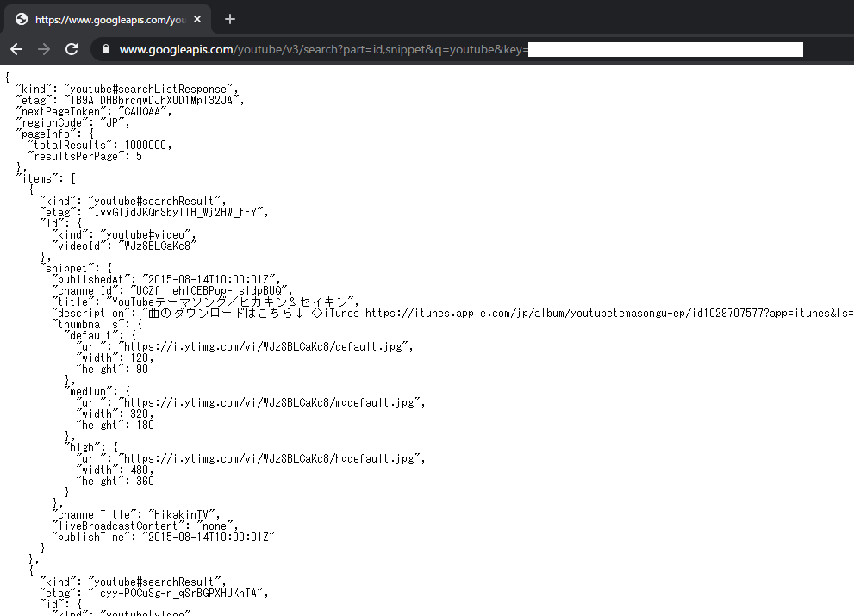This screenshot has width=854, height=616.
Task: Click the width value 320
Action: [139, 414]
